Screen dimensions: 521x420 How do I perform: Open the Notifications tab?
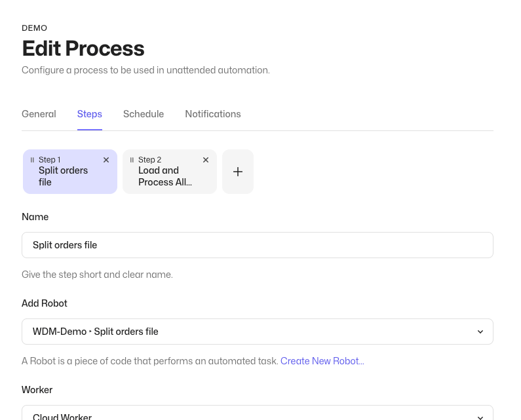pos(213,114)
